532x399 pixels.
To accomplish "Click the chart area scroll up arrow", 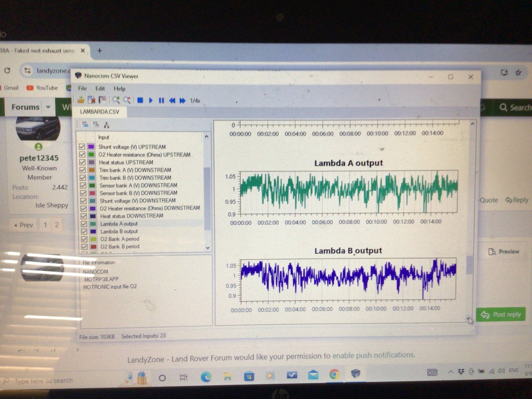I will (x=472, y=124).
